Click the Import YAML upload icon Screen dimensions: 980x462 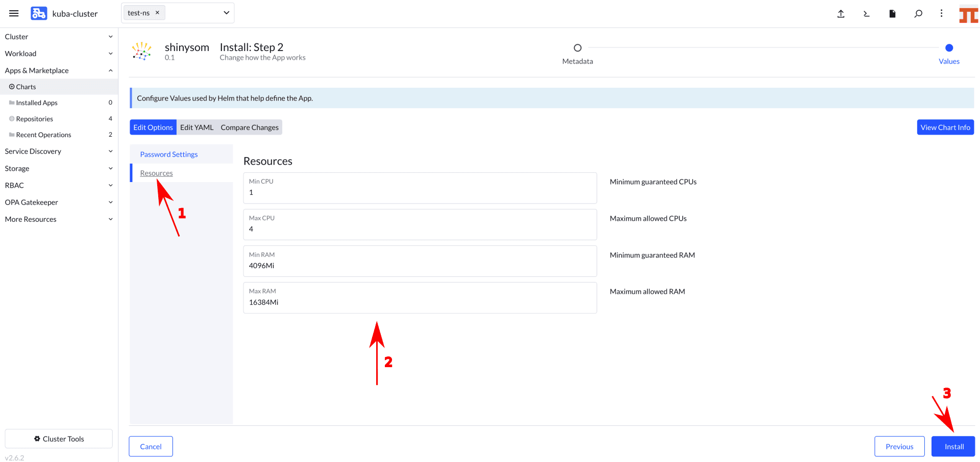841,14
